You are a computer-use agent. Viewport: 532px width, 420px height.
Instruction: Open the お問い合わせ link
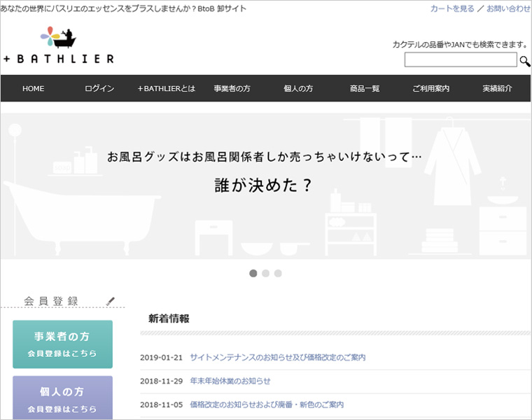point(508,8)
